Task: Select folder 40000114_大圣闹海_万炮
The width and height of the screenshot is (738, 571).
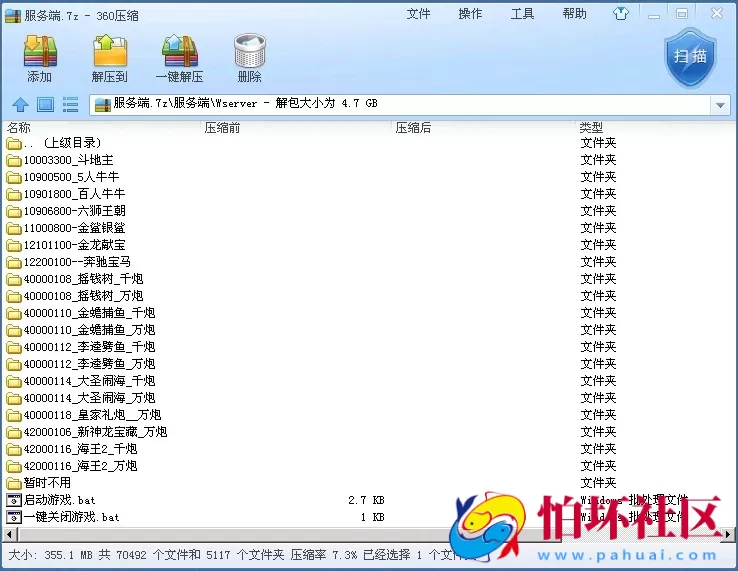Action: tap(81, 398)
